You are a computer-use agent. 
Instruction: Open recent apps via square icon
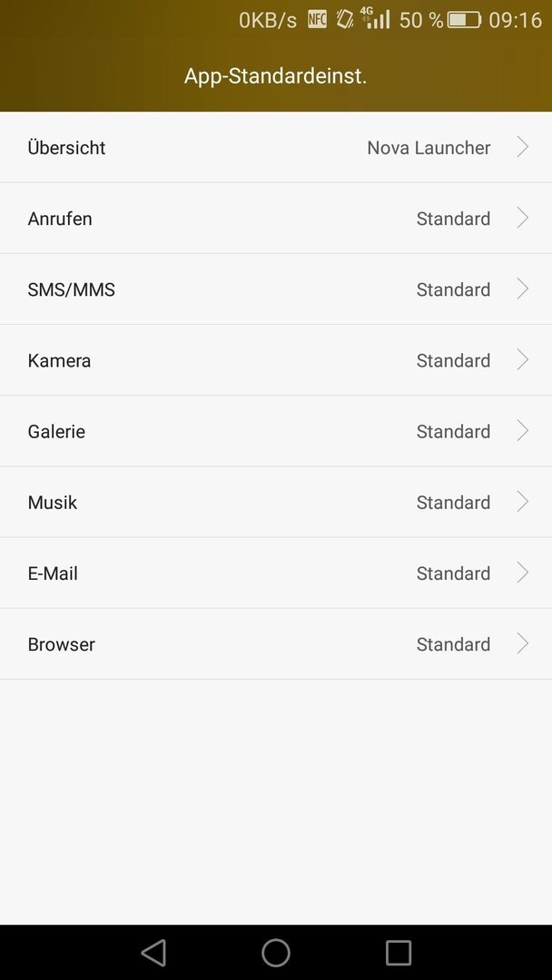pos(399,953)
